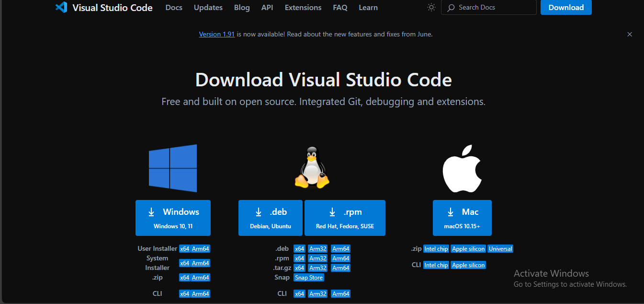Choose Arm64 in the Linux .rpm row
This screenshot has width=644, height=304.
tap(341, 258)
